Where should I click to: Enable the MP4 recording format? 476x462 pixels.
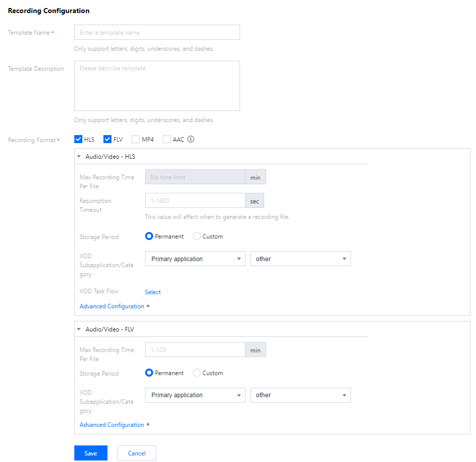tap(136, 139)
